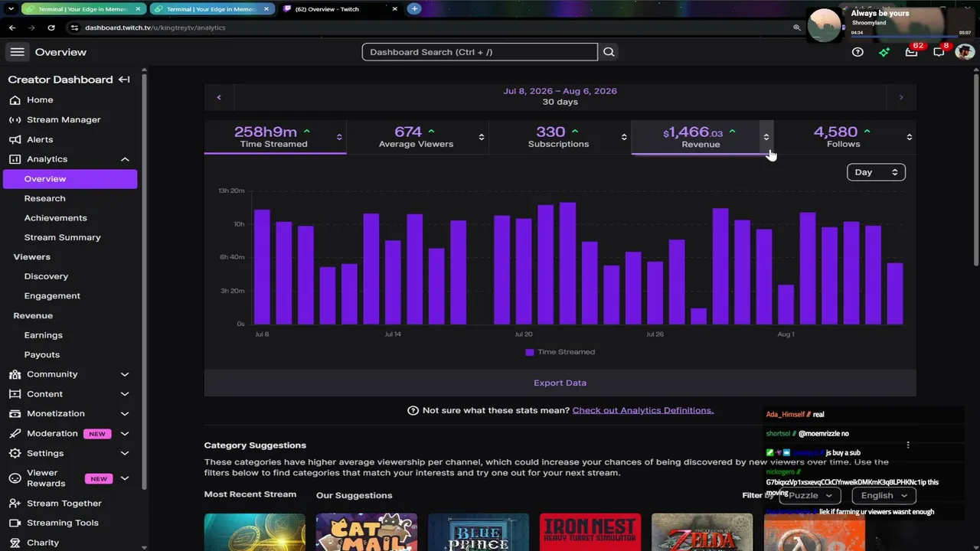Click the green sparkle icon in header

(x=884, y=52)
